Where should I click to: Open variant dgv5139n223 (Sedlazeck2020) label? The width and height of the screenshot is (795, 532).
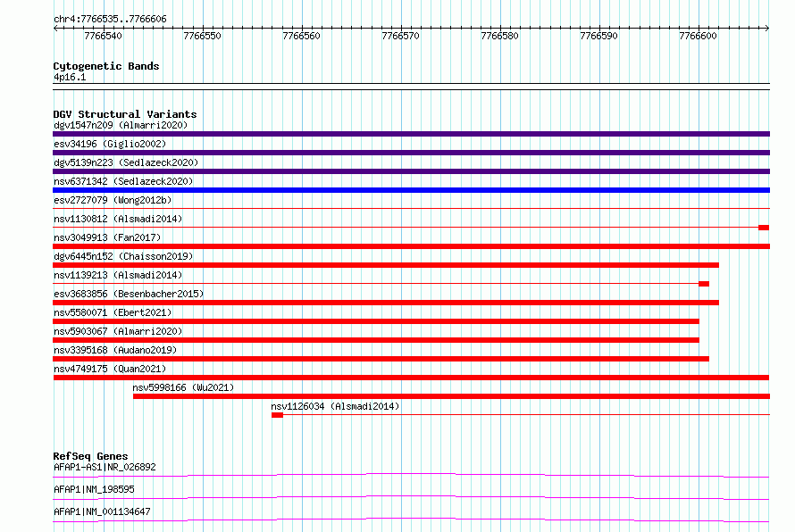point(126,162)
